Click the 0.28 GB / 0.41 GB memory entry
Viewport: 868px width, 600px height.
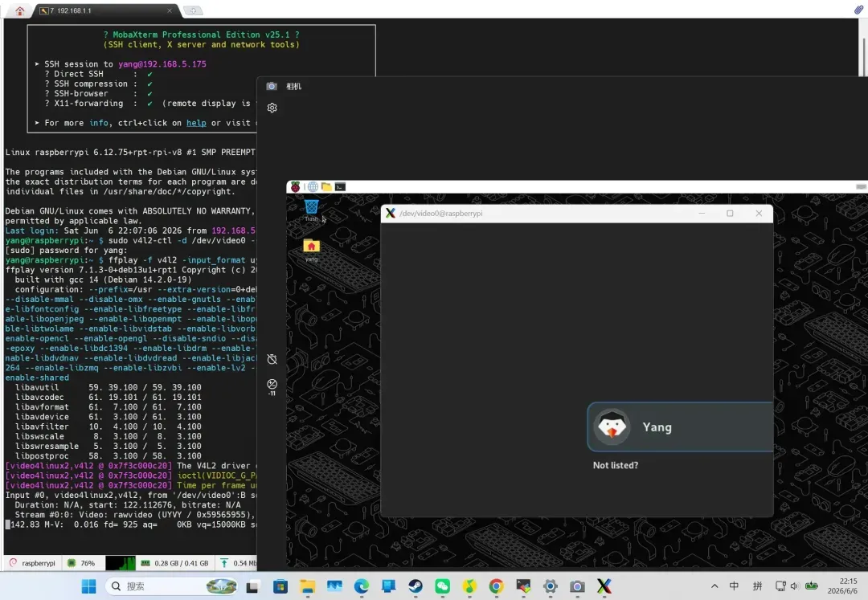click(175, 563)
